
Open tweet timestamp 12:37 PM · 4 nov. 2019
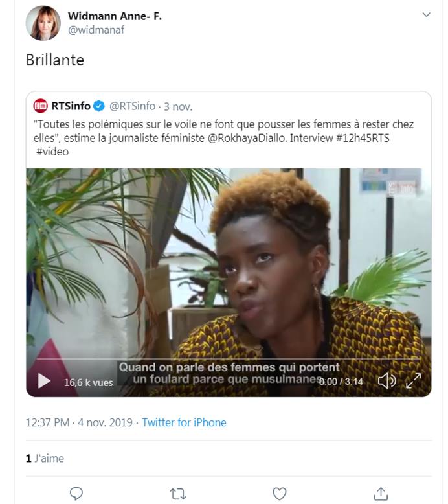79,422
